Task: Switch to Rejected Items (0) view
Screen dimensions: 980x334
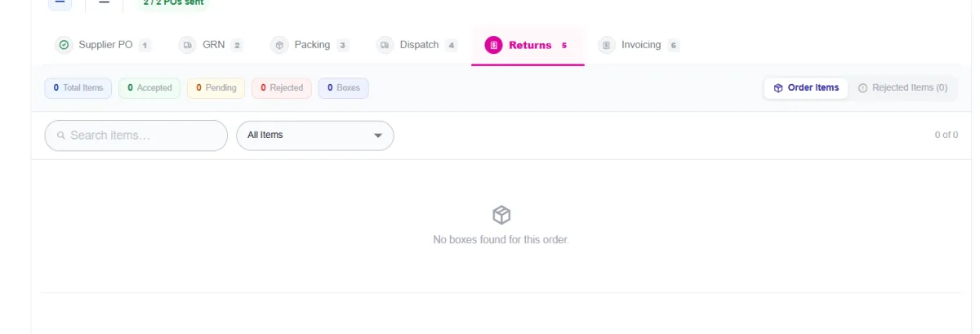Action: pyautogui.click(x=903, y=88)
